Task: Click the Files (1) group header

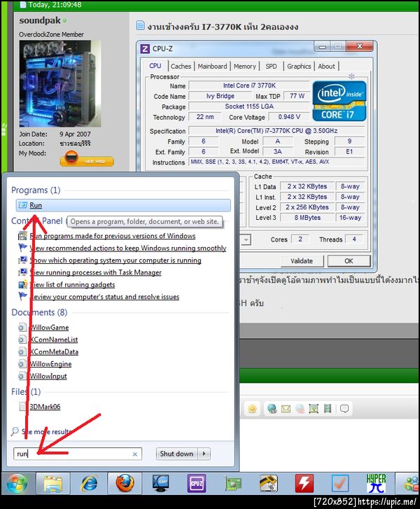Action: point(26,392)
